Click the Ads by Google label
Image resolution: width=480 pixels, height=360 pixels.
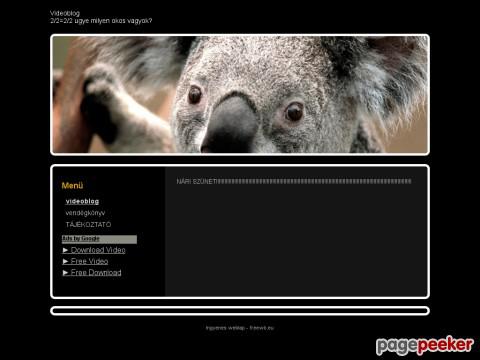click(81, 238)
